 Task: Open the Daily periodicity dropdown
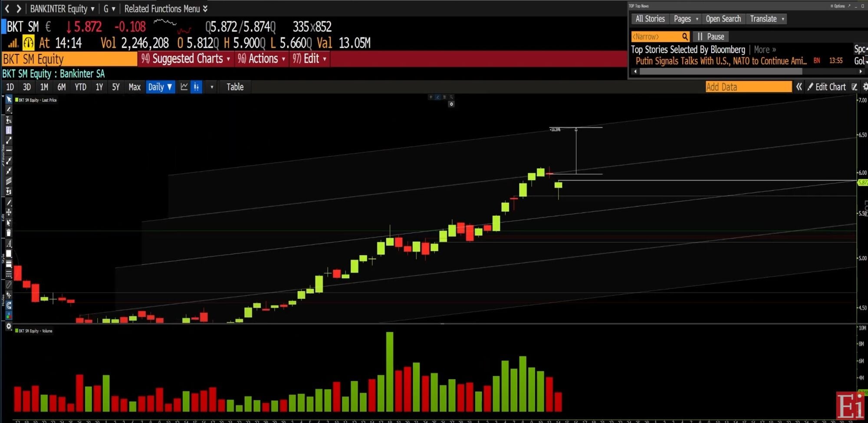click(161, 87)
